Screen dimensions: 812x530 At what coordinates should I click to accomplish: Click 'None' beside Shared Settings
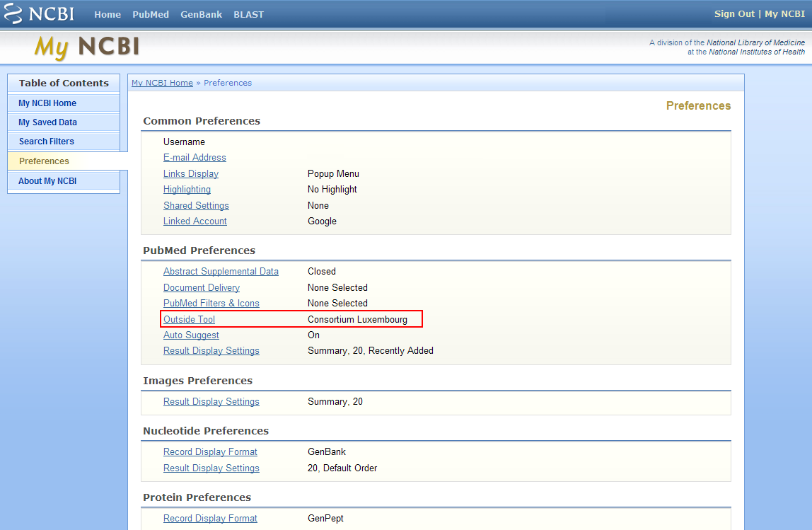click(318, 206)
